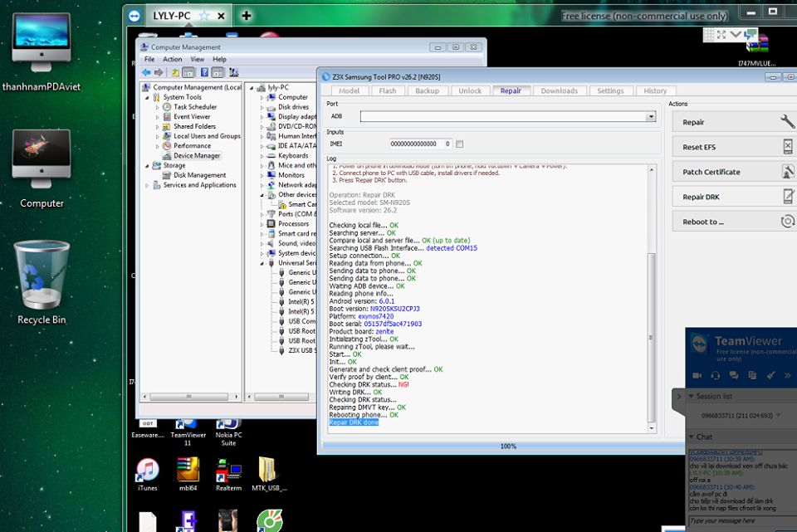Collapse the Chat section in TeamViewer
This screenshot has width=797, height=532.
pyautogui.click(x=692, y=437)
